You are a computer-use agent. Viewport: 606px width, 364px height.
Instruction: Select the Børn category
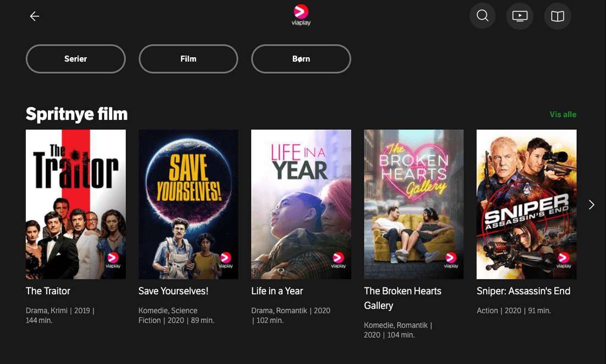click(x=301, y=59)
